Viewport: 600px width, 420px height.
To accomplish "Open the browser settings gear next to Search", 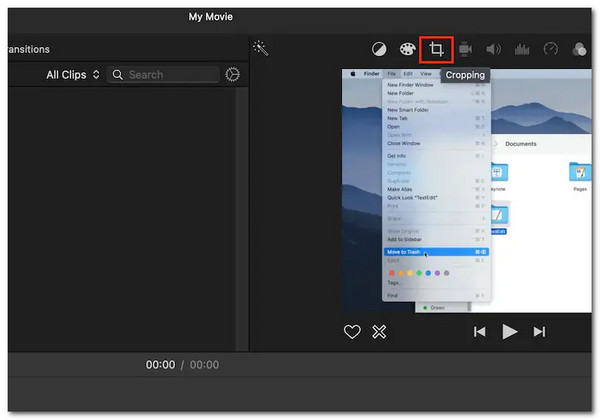I will [233, 75].
